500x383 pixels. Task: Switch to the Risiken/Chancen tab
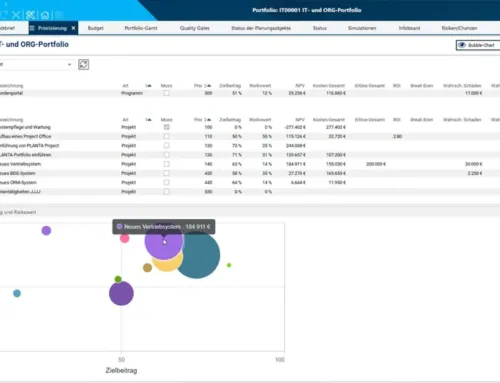click(459, 28)
